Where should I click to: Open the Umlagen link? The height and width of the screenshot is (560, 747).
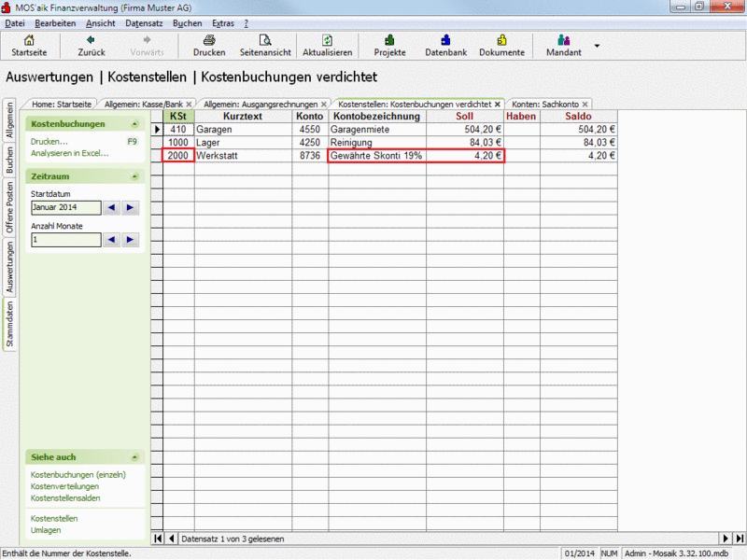46,530
